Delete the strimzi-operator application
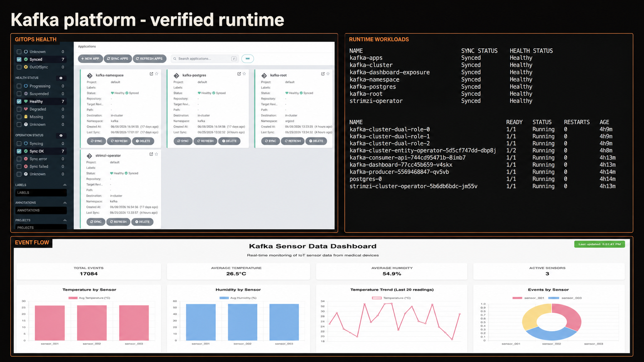This screenshot has width=644, height=362. pos(142,222)
